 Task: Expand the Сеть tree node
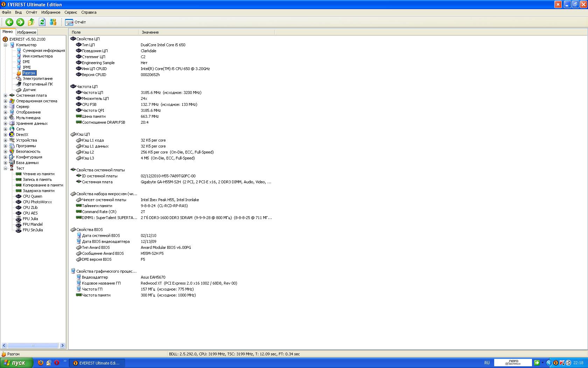coord(5,129)
